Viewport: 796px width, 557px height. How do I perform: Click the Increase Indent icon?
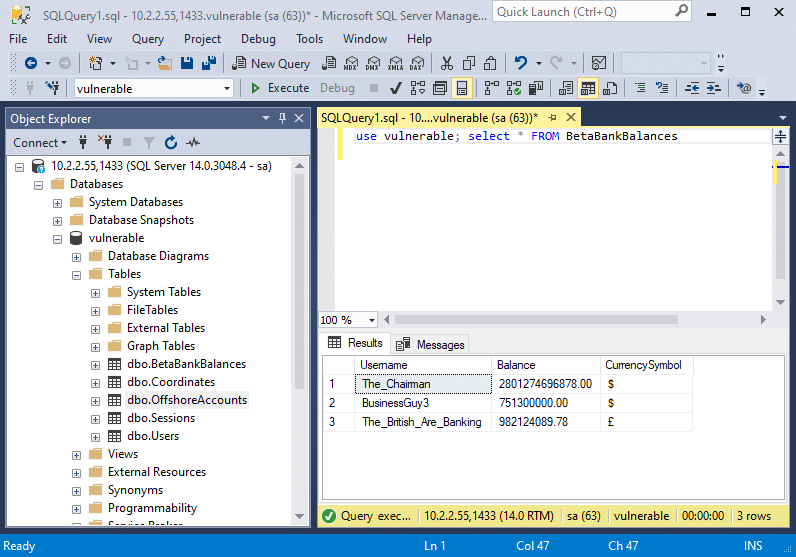[x=714, y=88]
